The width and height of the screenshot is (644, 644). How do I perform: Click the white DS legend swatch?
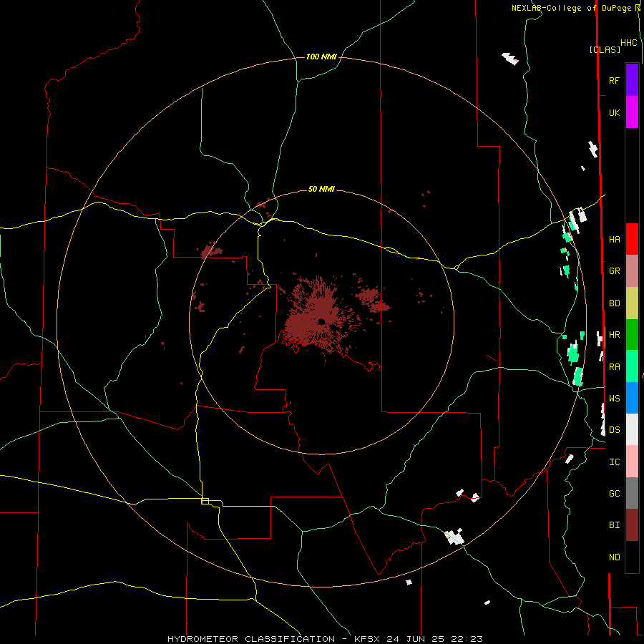632,429
